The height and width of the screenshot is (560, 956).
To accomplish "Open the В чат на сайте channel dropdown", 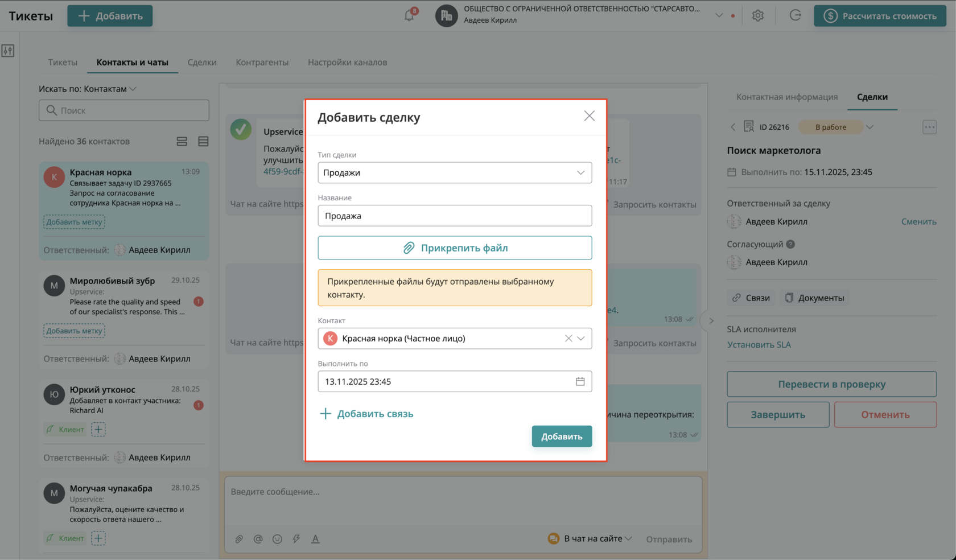I will (590, 538).
